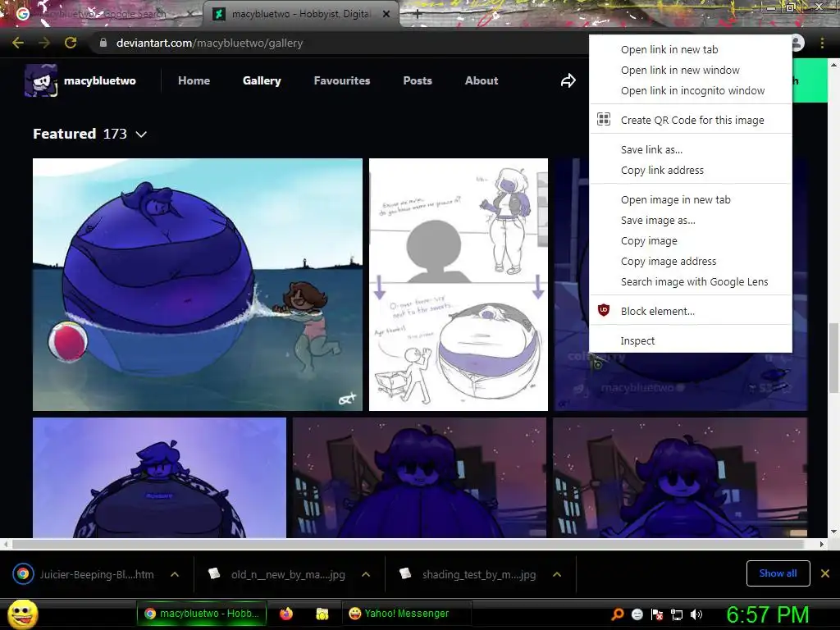Expand options for shading_test_by_m...jpg download

(557, 574)
